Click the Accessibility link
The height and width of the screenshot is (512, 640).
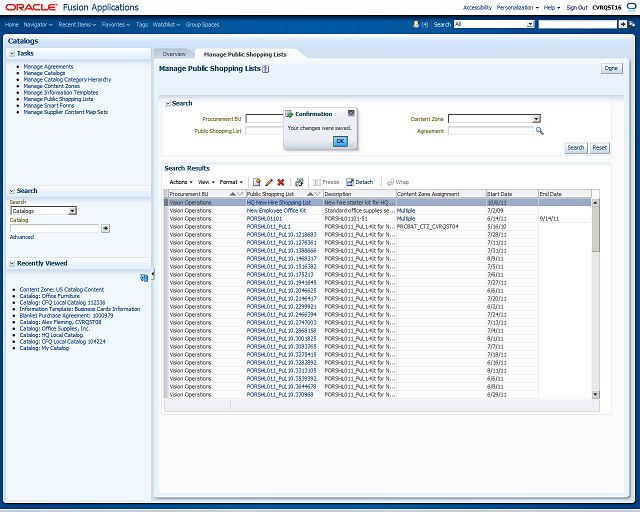pyautogui.click(x=477, y=7)
